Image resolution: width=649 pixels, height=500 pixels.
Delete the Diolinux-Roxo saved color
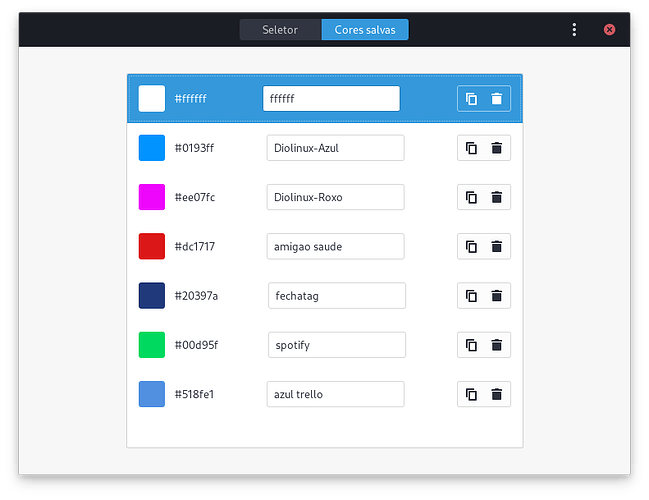(x=497, y=198)
